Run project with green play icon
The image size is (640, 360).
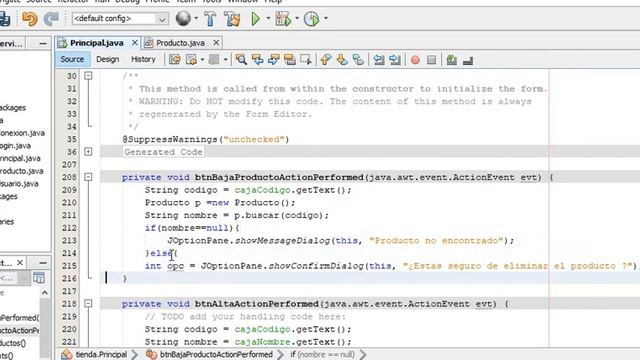coord(256,19)
